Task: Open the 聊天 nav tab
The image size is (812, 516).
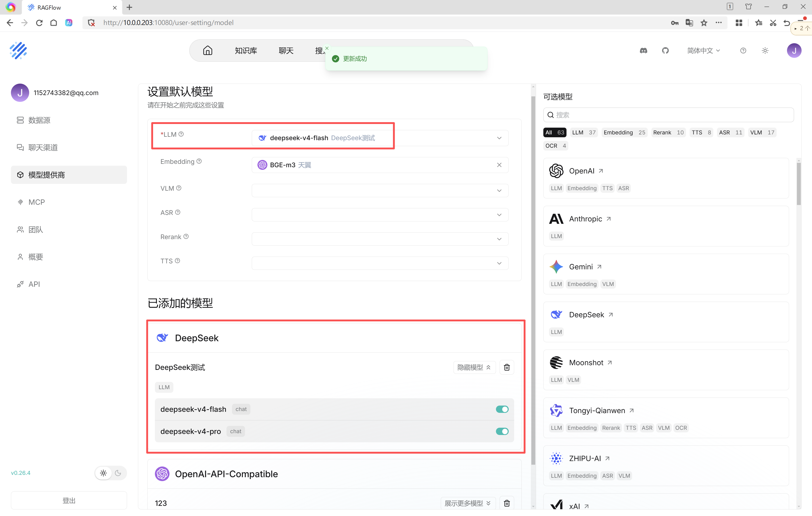Action: click(286, 51)
